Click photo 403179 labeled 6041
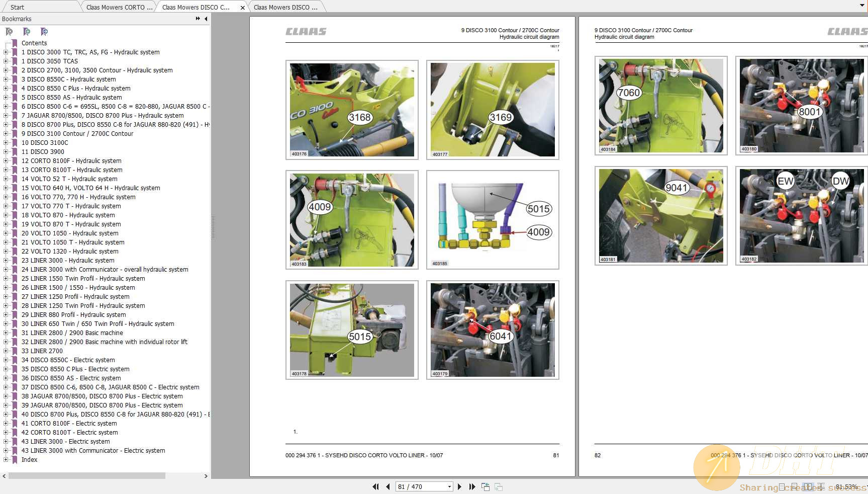The height and width of the screenshot is (494, 868). click(x=493, y=330)
